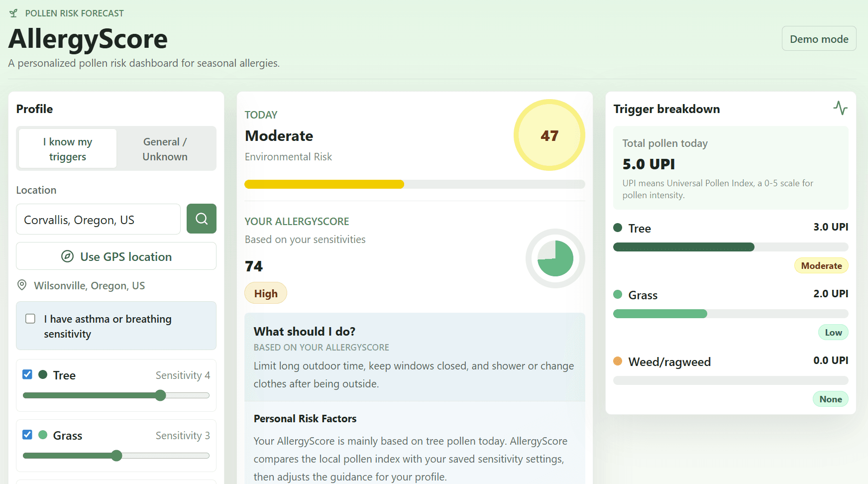The width and height of the screenshot is (868, 484).
Task: Click the light green Grass dot in Trigger breakdown
Action: point(618,294)
